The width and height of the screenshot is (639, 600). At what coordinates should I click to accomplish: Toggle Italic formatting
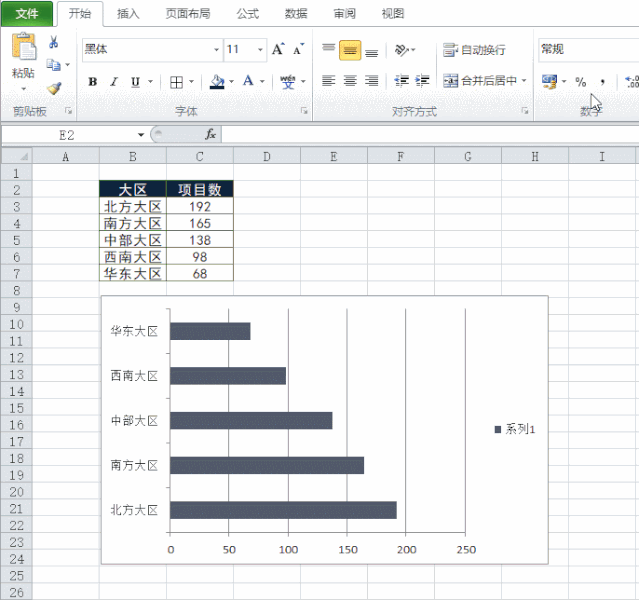click(x=114, y=82)
